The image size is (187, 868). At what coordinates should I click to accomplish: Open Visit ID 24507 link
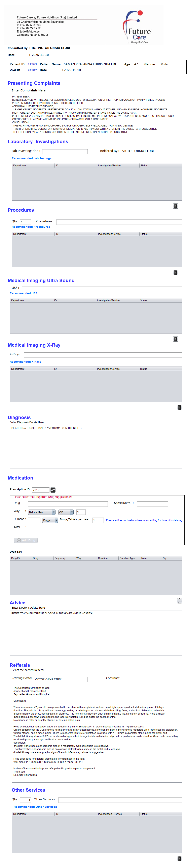(32, 70)
